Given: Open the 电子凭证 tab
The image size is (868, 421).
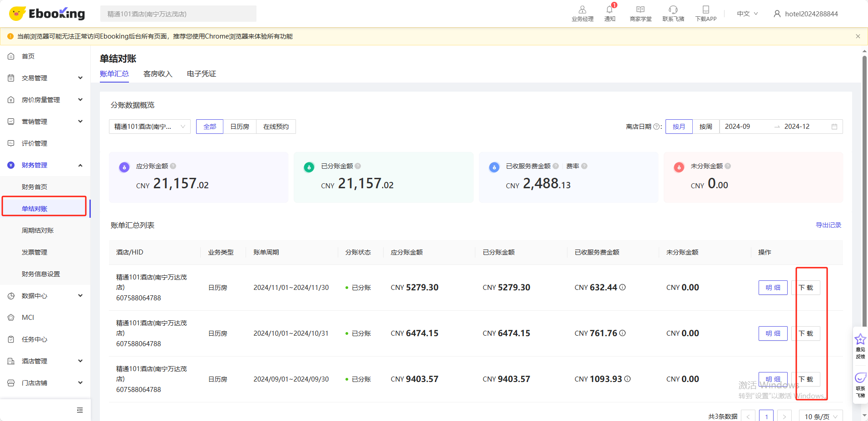Looking at the screenshot, I should click(201, 74).
